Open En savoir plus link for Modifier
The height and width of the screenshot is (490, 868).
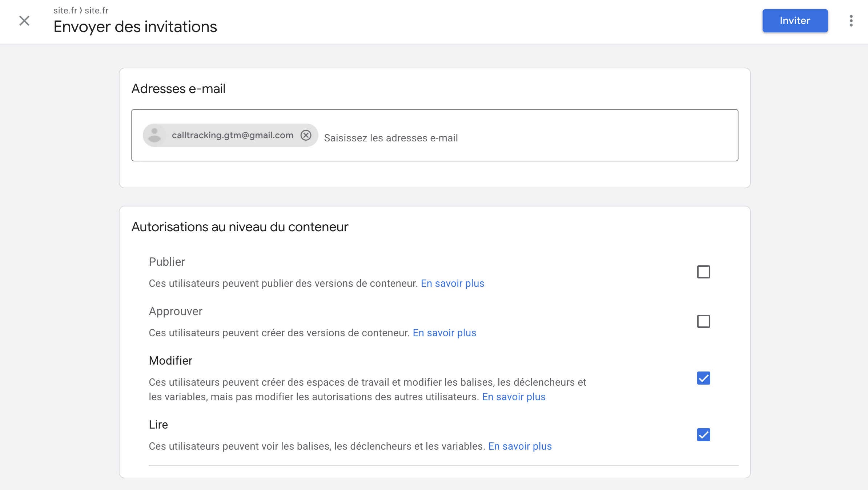pyautogui.click(x=514, y=397)
